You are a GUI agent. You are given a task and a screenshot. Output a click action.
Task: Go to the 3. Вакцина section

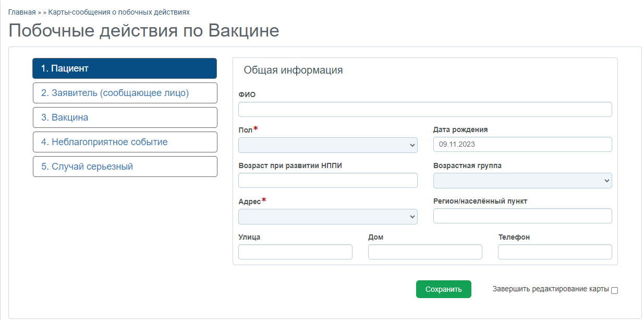pos(125,117)
